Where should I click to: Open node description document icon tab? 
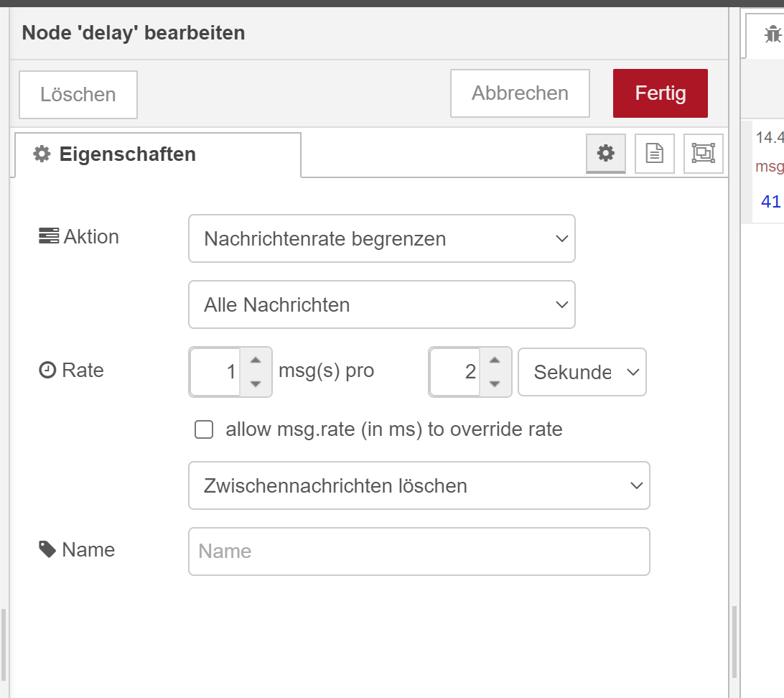654,153
